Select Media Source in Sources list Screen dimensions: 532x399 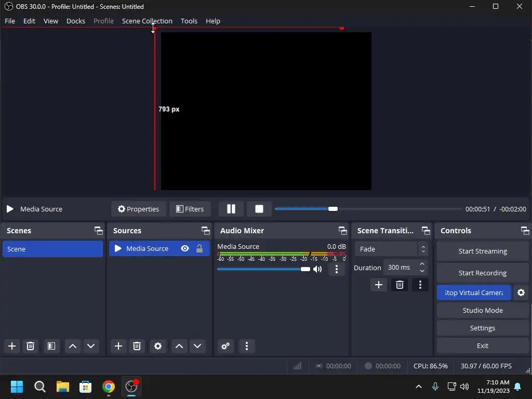(x=159, y=249)
